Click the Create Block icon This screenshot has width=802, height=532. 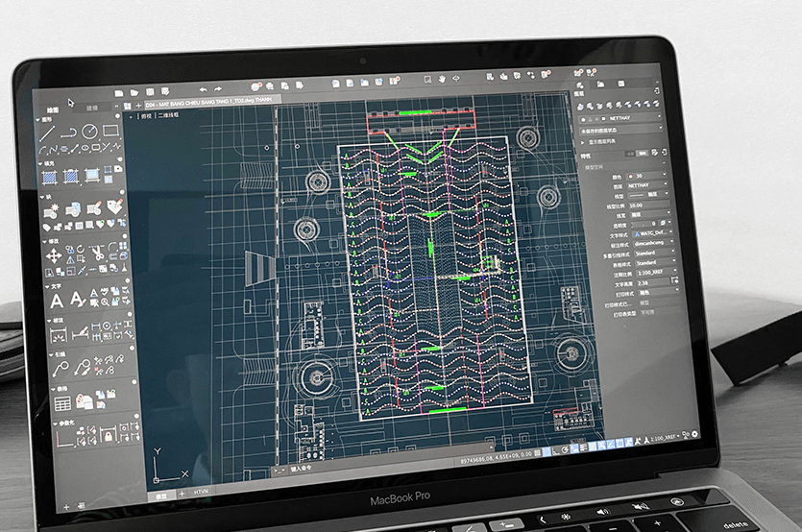pyautogui.click(x=52, y=210)
